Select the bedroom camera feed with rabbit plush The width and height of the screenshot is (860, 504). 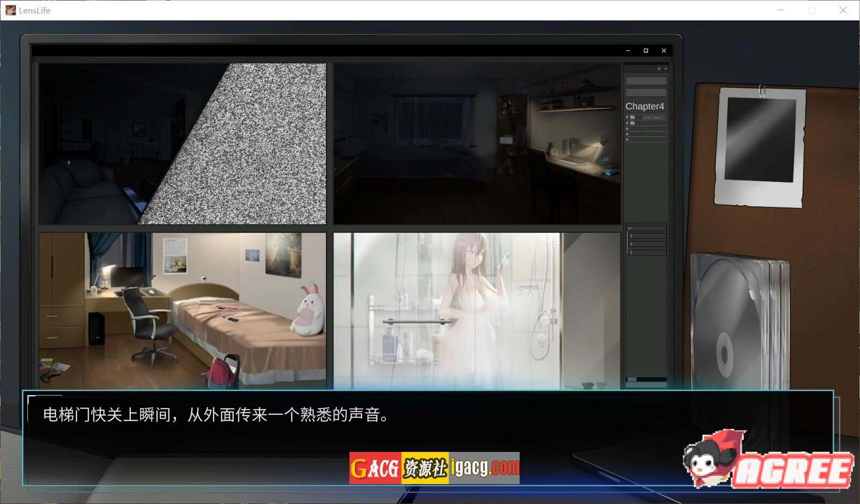point(183,310)
